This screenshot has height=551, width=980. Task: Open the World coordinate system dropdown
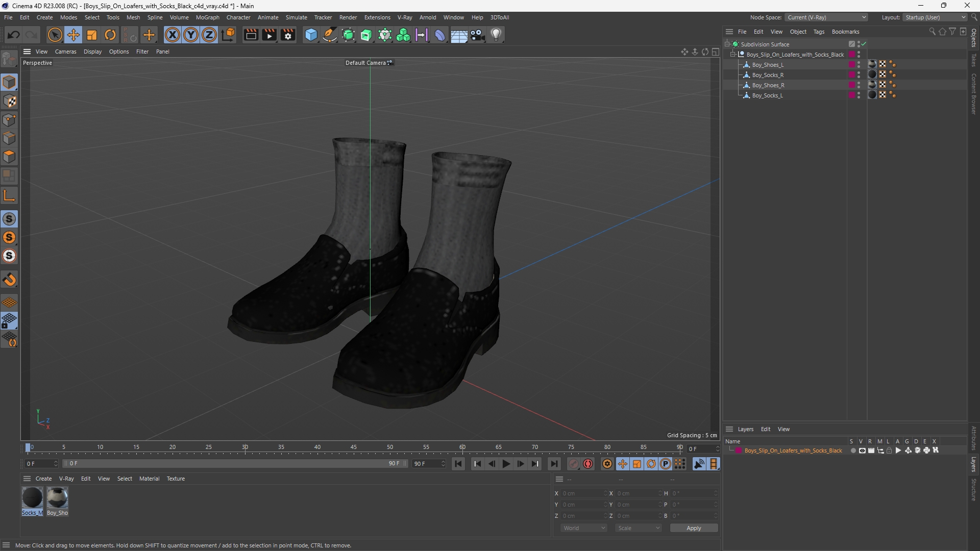click(583, 528)
